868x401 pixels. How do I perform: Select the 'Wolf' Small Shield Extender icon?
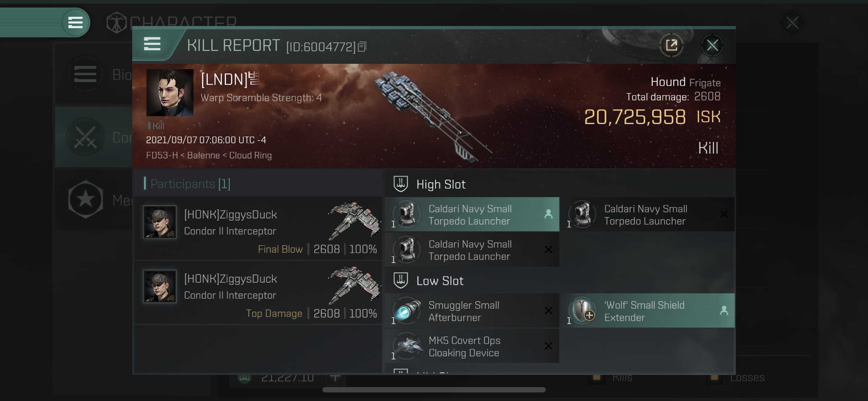click(582, 310)
